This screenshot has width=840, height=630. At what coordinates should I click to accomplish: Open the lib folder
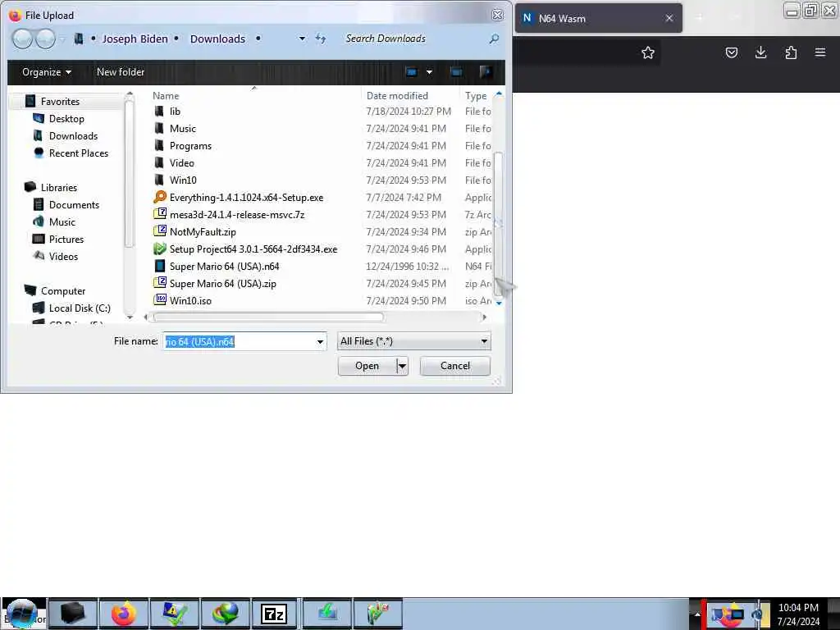click(x=175, y=112)
